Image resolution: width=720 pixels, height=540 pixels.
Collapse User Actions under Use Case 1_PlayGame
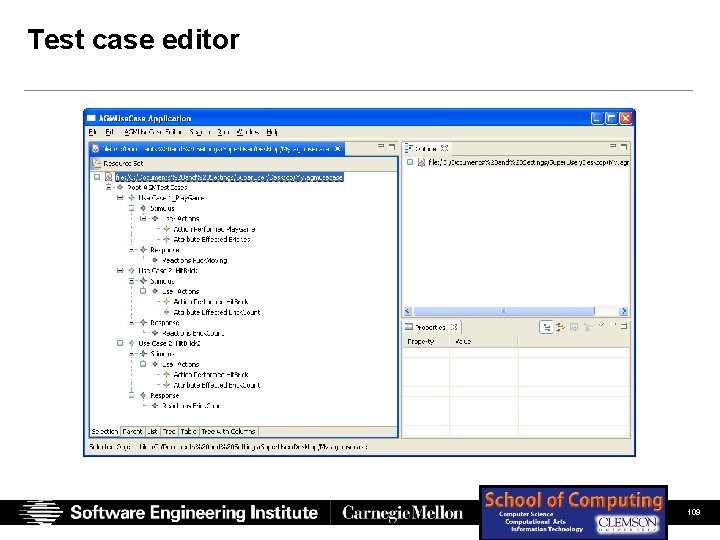click(x=143, y=219)
